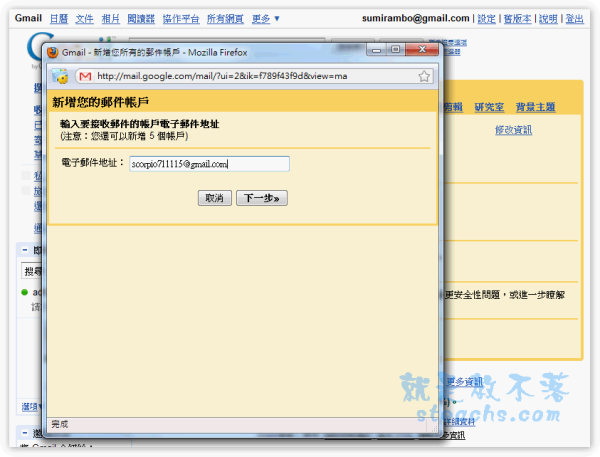Click the 下一步» next step button
Viewport: 600px width, 457px height.
pos(262,198)
